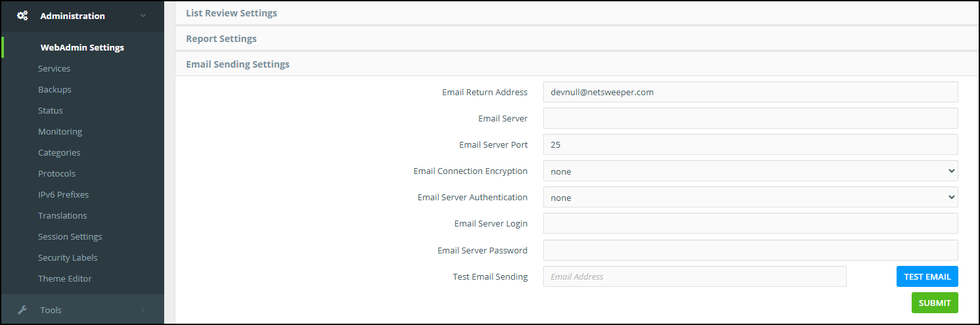Click the TEST EMAIL button
This screenshot has width=980, height=325.
(x=927, y=276)
